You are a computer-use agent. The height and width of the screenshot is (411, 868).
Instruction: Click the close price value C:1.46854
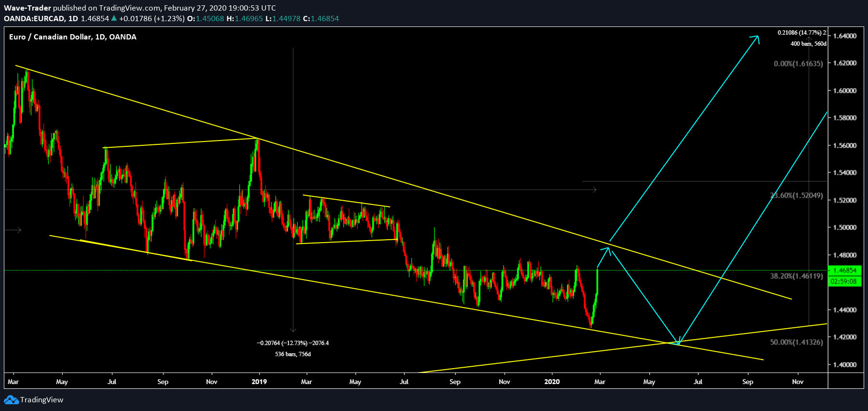pos(321,19)
